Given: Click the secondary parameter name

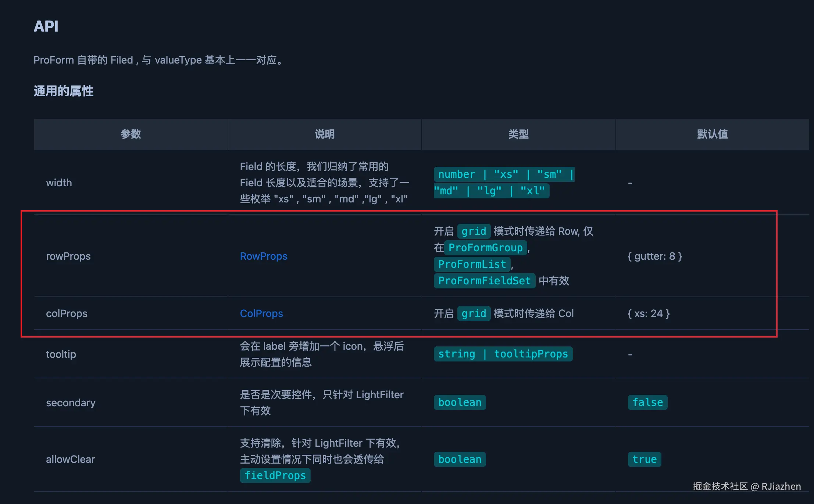Looking at the screenshot, I should 71,403.
